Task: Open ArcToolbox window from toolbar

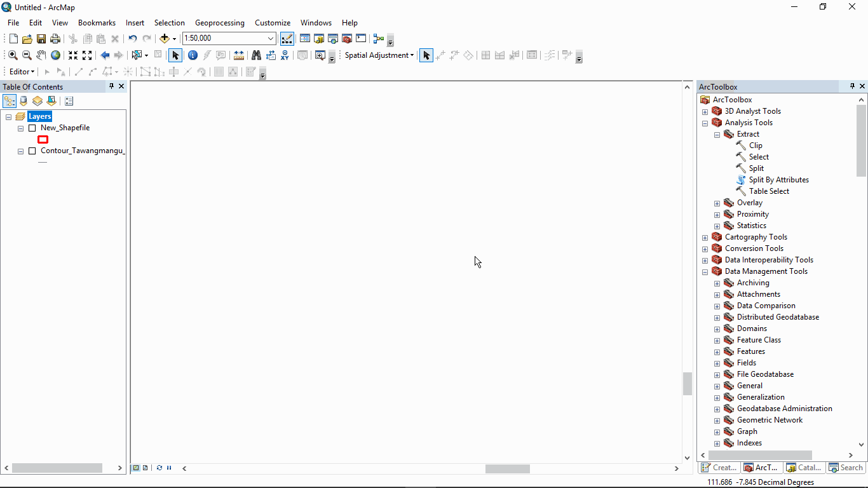Action: pyautogui.click(x=347, y=39)
